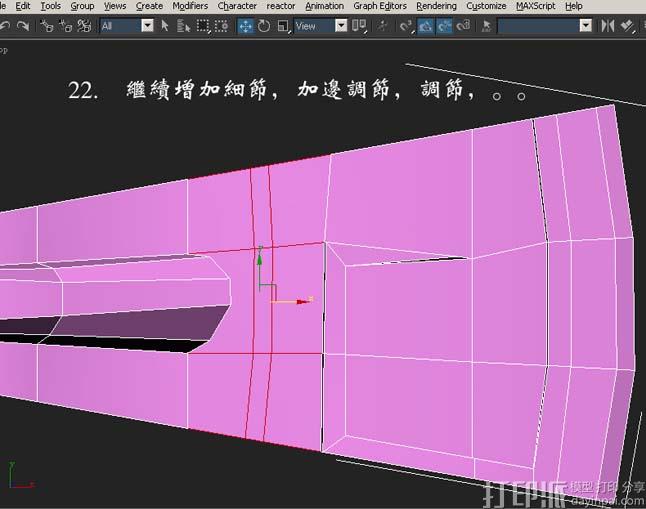Open the Graph Editors menu
This screenshot has height=509, width=646.
click(x=380, y=6)
